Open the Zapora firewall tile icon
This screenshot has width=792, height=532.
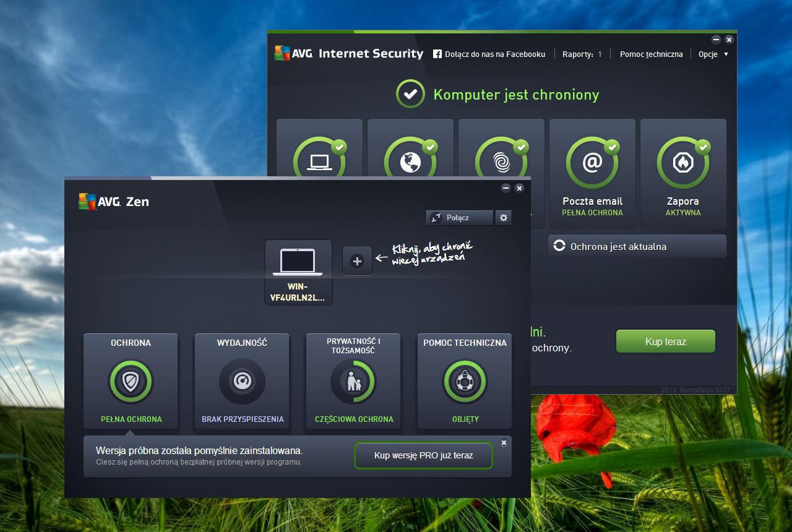pos(683,163)
